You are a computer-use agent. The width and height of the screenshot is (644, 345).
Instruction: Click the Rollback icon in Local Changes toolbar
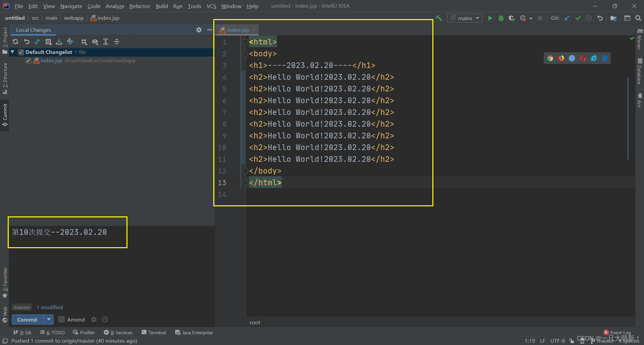point(27,42)
